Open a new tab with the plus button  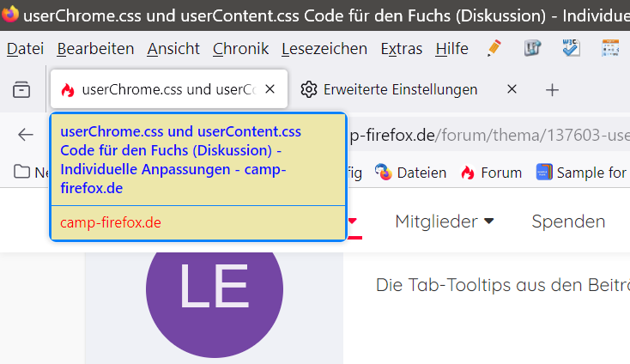coord(553,89)
